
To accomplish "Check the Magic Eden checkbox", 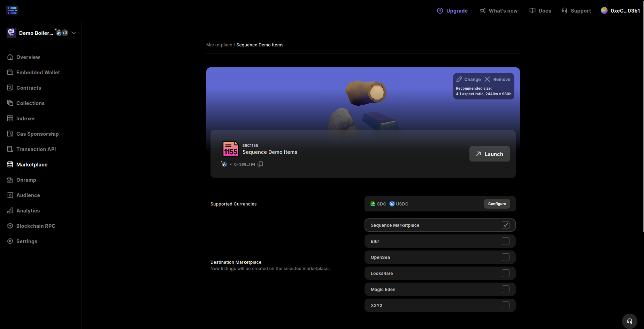I will pos(506,289).
